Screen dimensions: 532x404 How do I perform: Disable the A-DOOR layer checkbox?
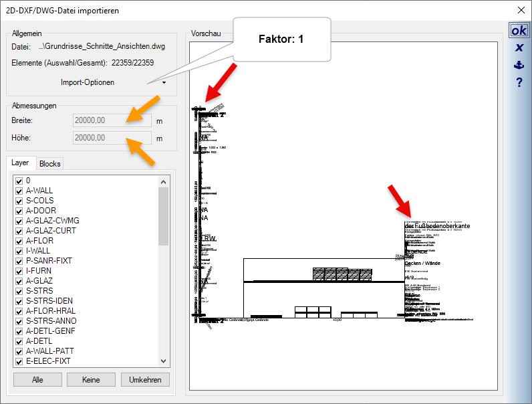click(x=19, y=211)
